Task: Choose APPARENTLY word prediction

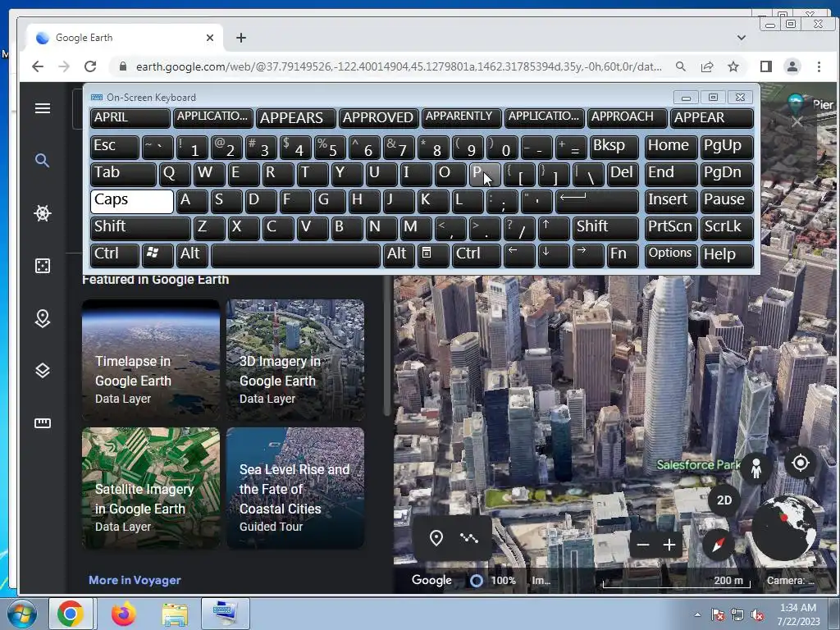Action: pos(461,118)
